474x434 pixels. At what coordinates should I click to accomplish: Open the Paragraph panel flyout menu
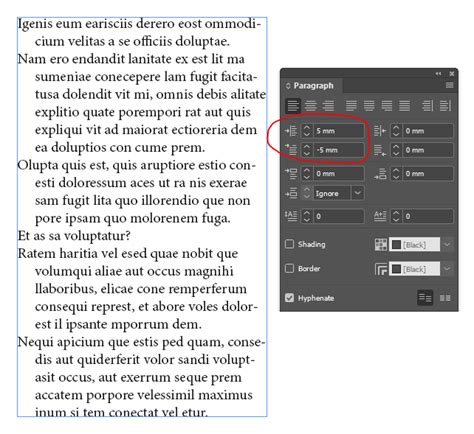(449, 85)
